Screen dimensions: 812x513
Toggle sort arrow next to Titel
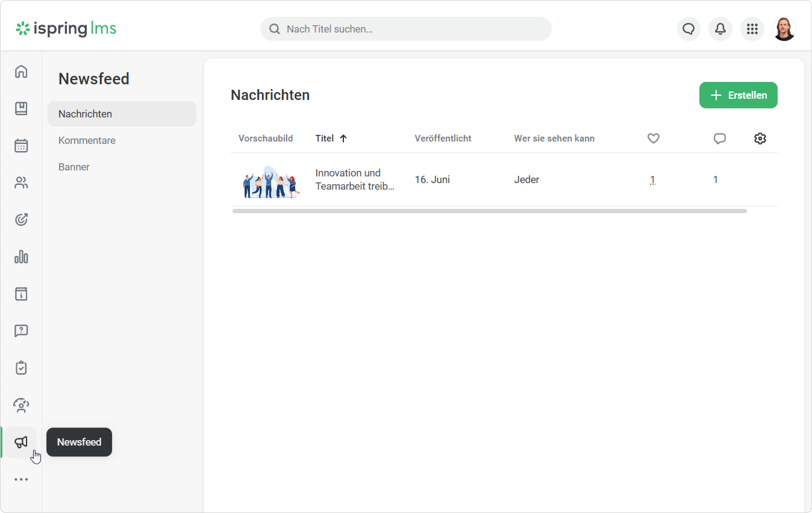click(x=343, y=138)
